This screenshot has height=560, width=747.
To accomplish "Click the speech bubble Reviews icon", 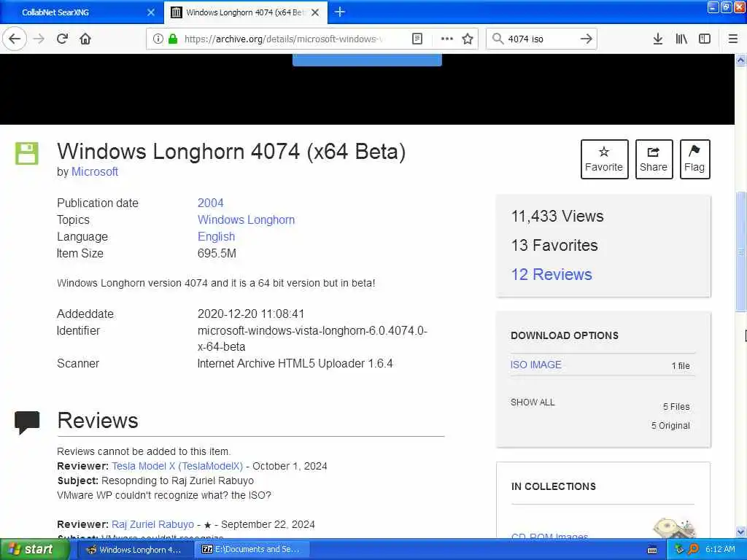I will pyautogui.click(x=27, y=422).
